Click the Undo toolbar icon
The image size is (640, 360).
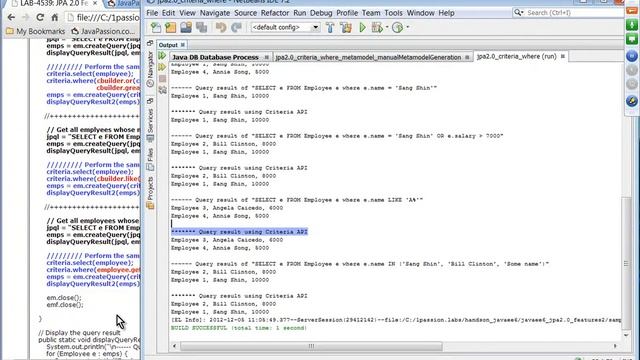click(221, 27)
